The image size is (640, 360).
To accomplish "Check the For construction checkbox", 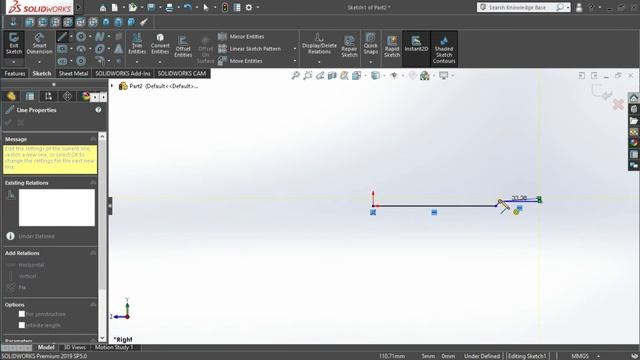I will tap(22, 314).
